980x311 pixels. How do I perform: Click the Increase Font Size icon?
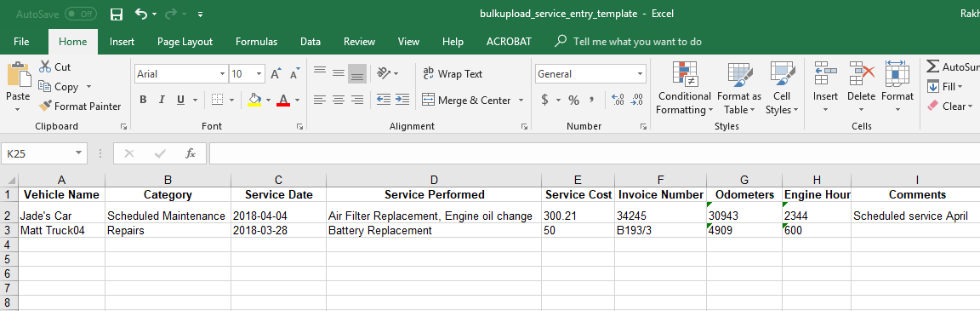click(x=276, y=74)
